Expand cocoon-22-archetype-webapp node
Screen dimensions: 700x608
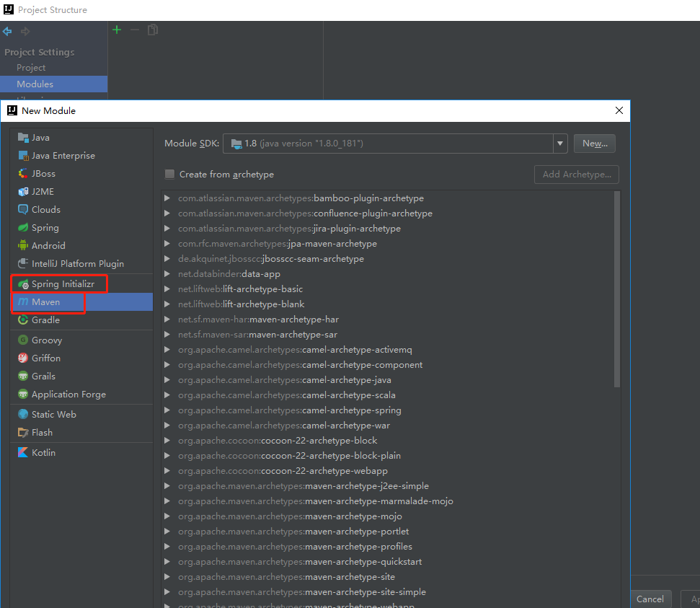(167, 471)
